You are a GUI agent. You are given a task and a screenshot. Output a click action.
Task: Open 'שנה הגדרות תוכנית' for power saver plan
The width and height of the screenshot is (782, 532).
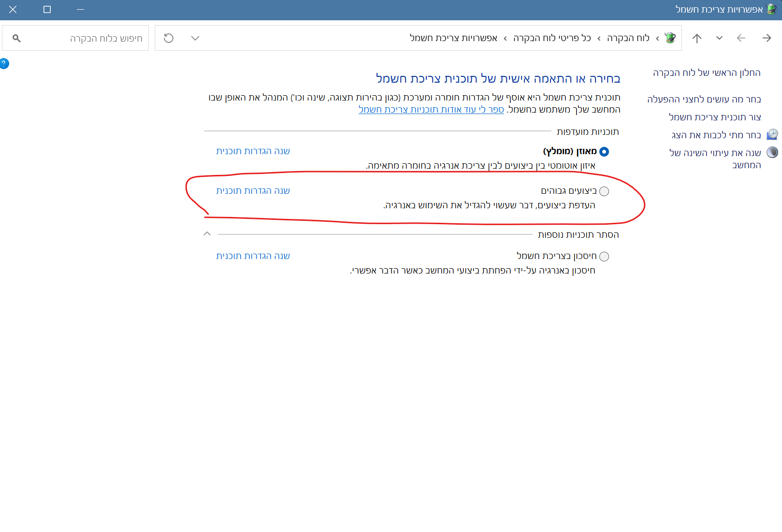(x=253, y=256)
